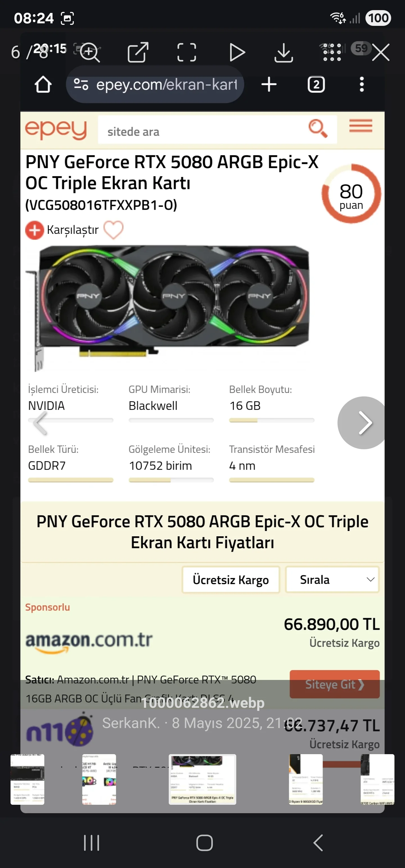Tap the zoom-in magnifier icon
The height and width of the screenshot is (868, 405).
click(x=90, y=52)
